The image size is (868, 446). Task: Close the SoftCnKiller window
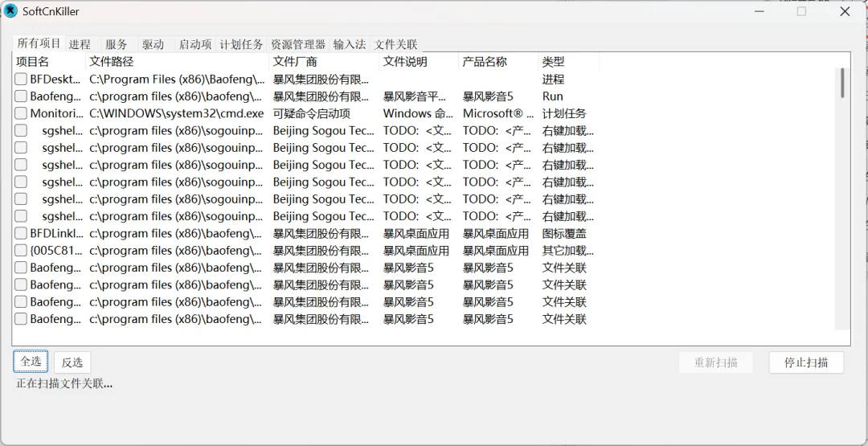pyautogui.click(x=845, y=11)
